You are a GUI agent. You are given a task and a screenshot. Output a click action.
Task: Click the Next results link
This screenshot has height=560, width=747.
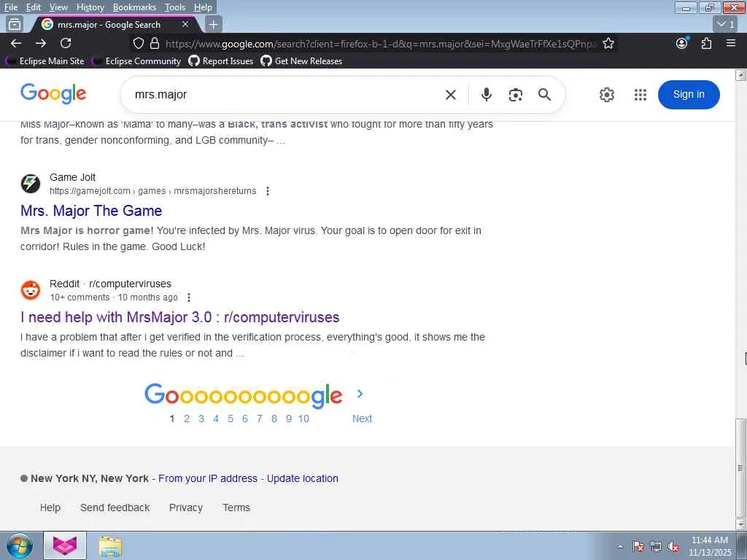362,419
